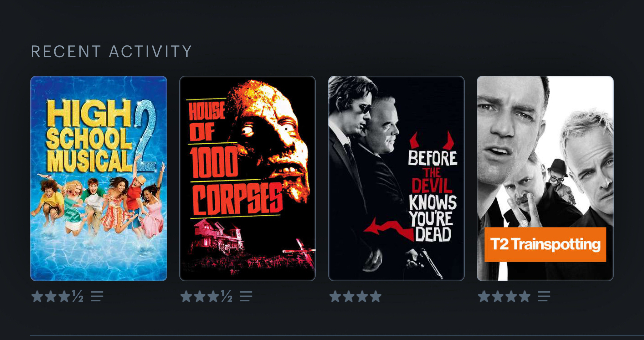Viewport: 644px width, 340px height.
Task: Open review icon under House of 1000 Corpses
Action: [246, 296]
